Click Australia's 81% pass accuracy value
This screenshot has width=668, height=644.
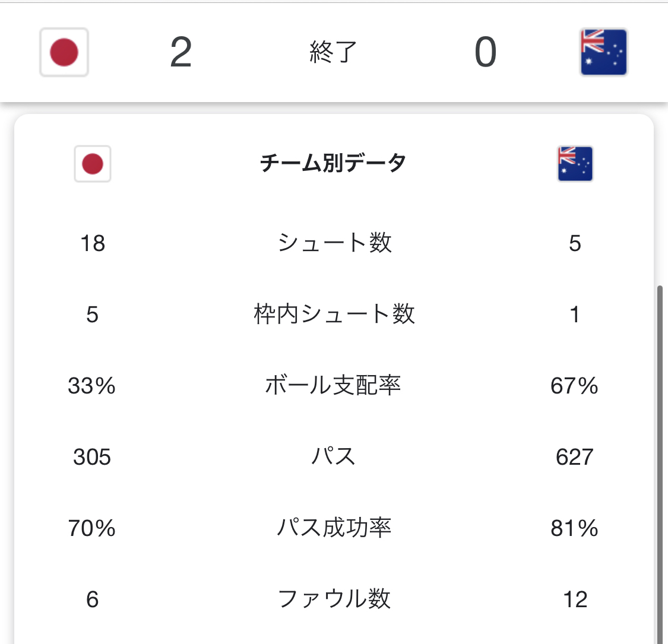[574, 528]
